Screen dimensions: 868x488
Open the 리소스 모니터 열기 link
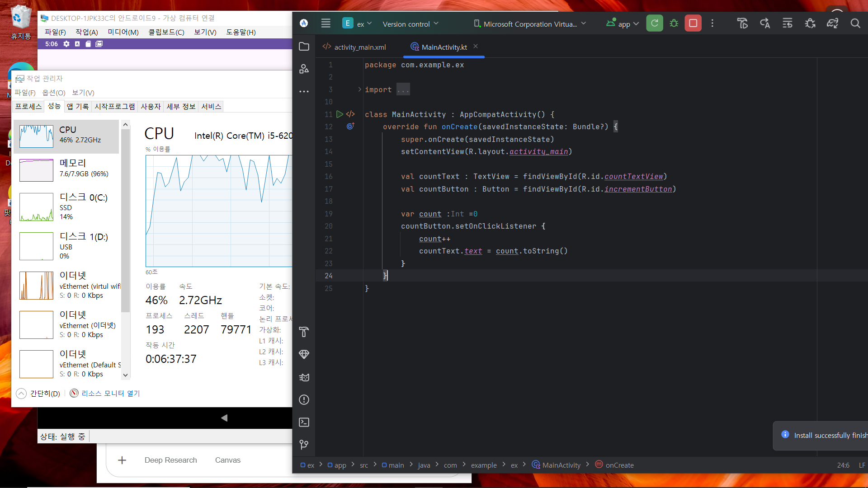click(x=110, y=394)
